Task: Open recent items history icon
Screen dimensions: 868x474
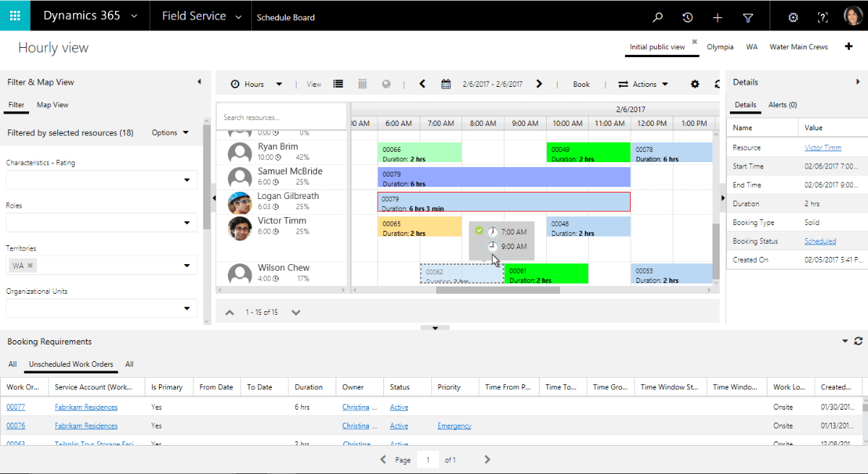Action: point(688,17)
